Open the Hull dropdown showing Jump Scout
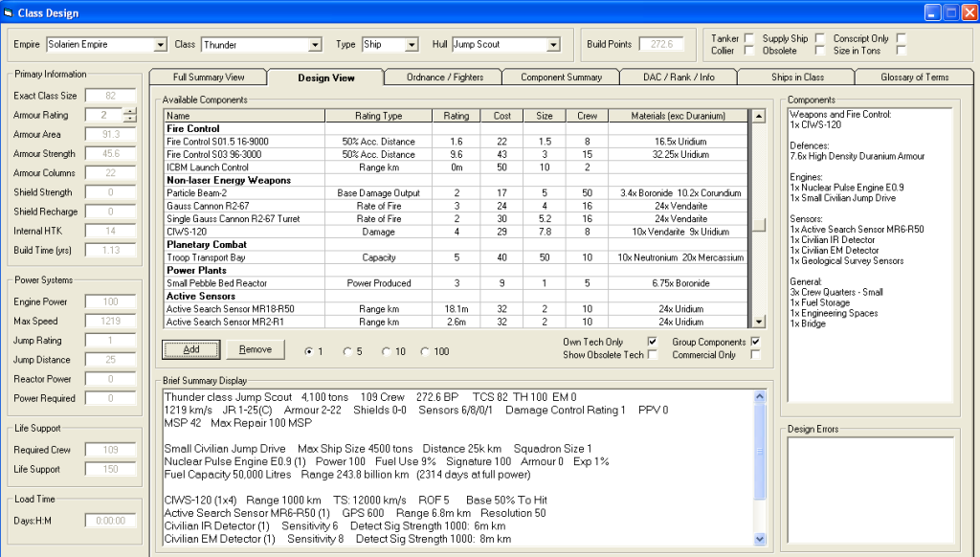This screenshot has width=980, height=557. (552, 45)
